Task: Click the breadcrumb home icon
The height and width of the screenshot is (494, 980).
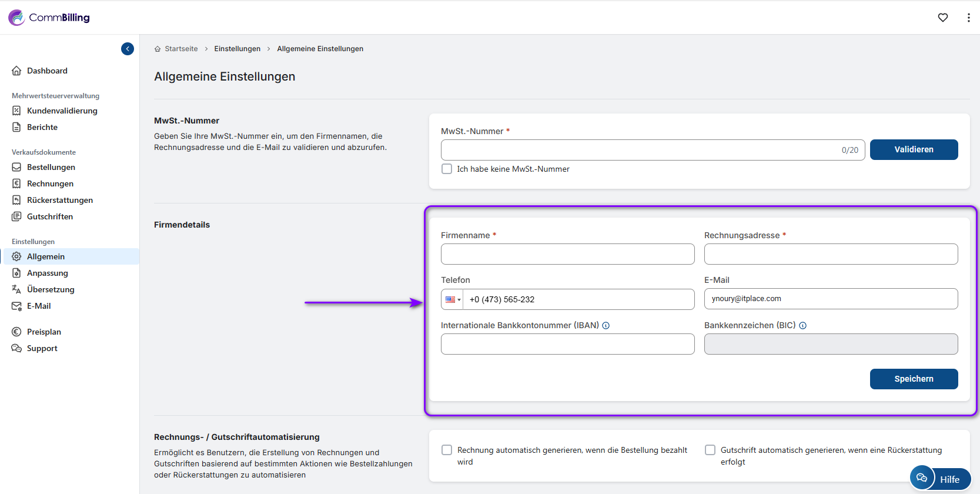Action: pyautogui.click(x=158, y=49)
